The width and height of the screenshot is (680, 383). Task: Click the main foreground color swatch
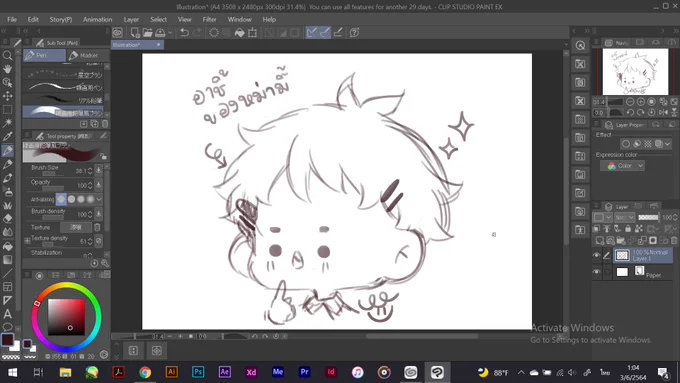click(7, 340)
